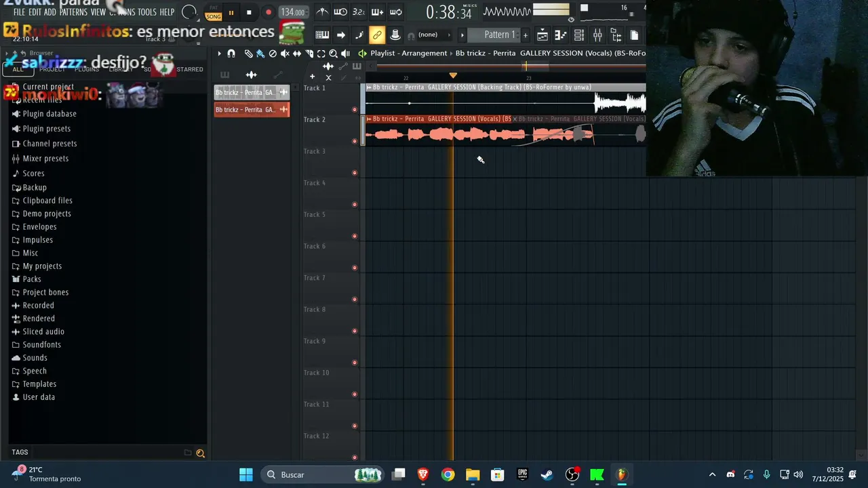Mute Track 1 with its red dot
This screenshot has height=488, width=868.
tap(354, 110)
